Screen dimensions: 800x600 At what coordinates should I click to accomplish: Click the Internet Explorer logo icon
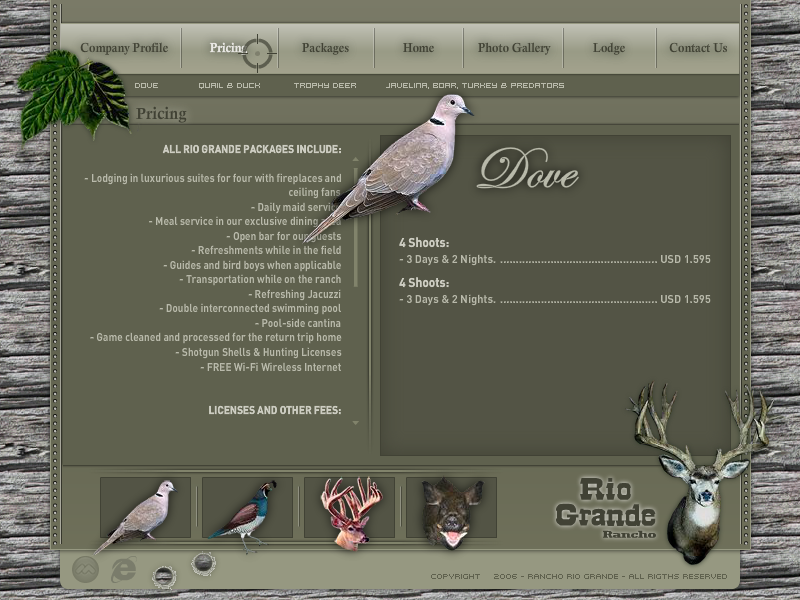[x=124, y=569]
